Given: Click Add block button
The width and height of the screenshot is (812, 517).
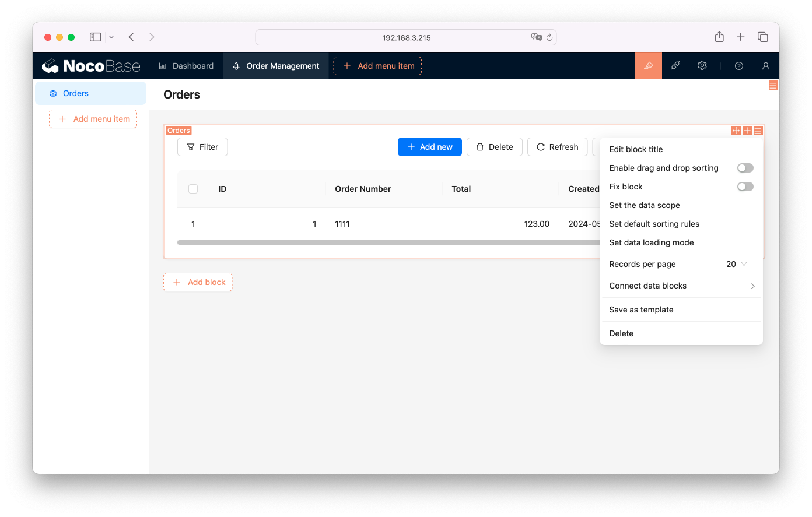Looking at the screenshot, I should point(198,282).
